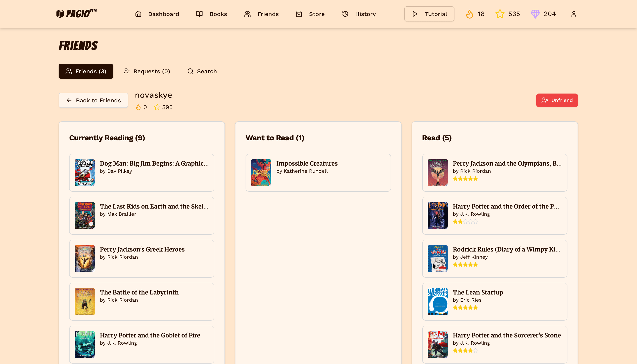Click the star rating on The Lean Startup
This screenshot has width=637, height=364.
pyautogui.click(x=465, y=308)
